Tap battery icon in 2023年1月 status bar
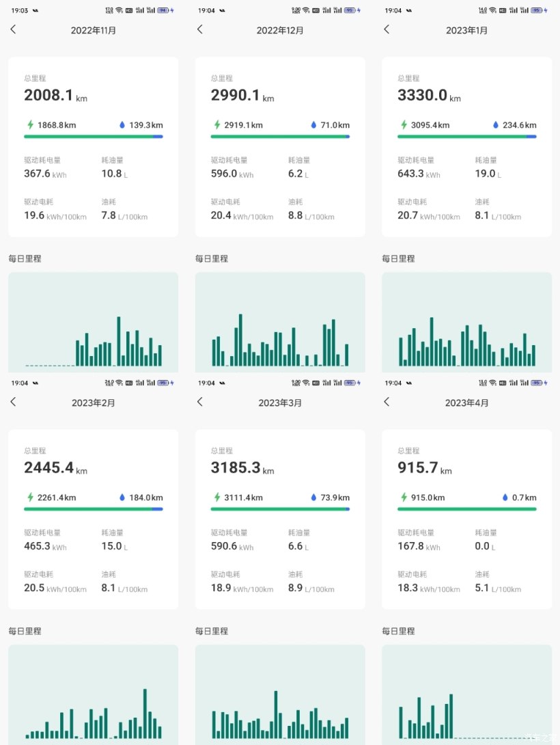Screen dimensions: 560x745 536,10
